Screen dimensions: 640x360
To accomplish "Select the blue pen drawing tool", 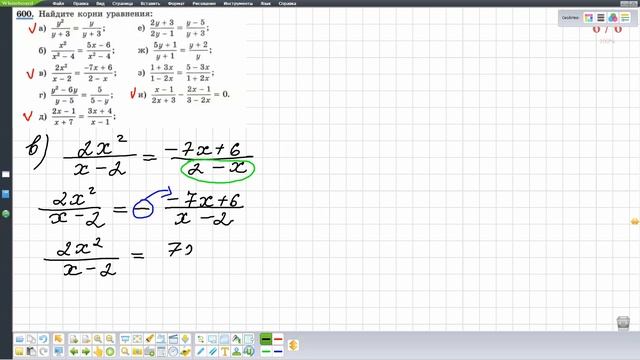I will (200, 351).
